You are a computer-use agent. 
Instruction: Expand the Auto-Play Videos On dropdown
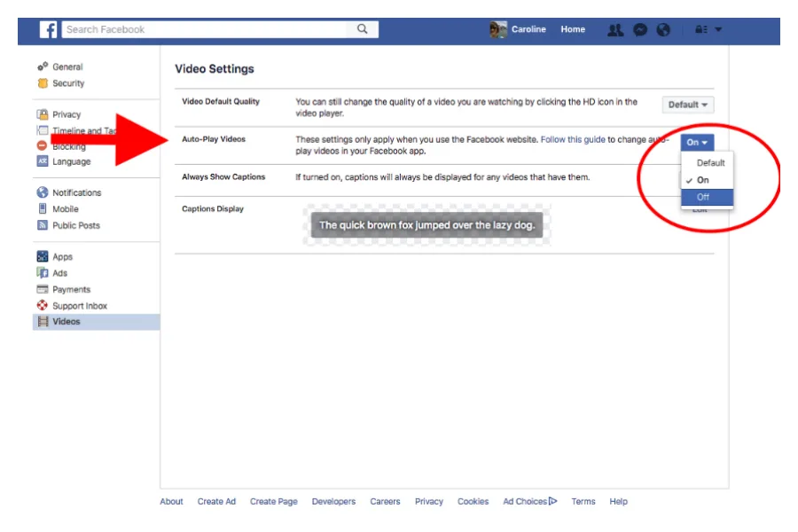[696, 141]
